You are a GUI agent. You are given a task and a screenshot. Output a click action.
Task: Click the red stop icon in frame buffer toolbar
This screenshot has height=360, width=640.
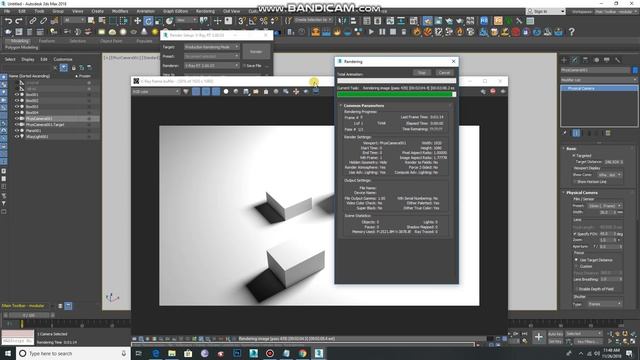click(x=493, y=91)
